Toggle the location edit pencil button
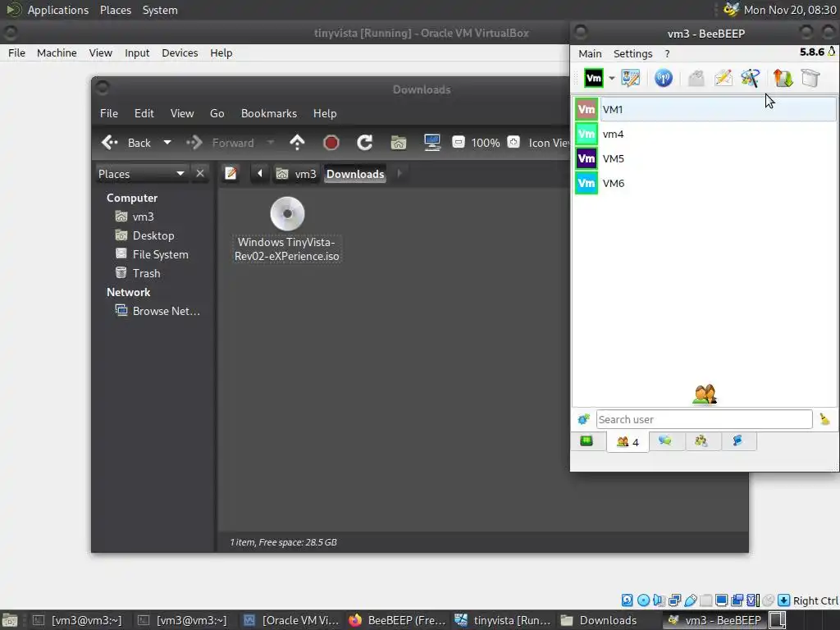The image size is (840, 630). tap(231, 174)
